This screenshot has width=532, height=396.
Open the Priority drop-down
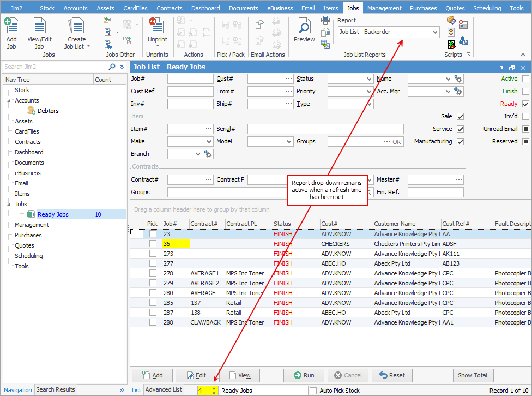(369, 91)
